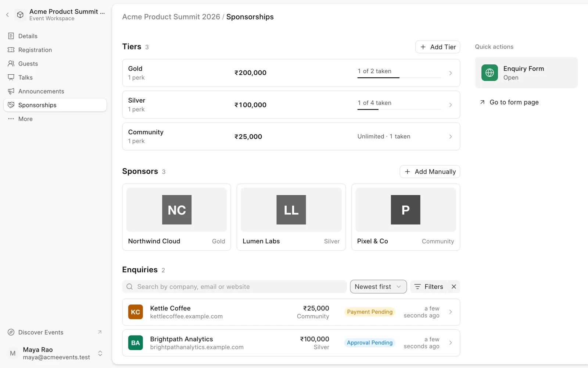Viewport: 588px width, 368px height.
Task: Click the Sponsorships handshake icon
Action: click(11, 105)
